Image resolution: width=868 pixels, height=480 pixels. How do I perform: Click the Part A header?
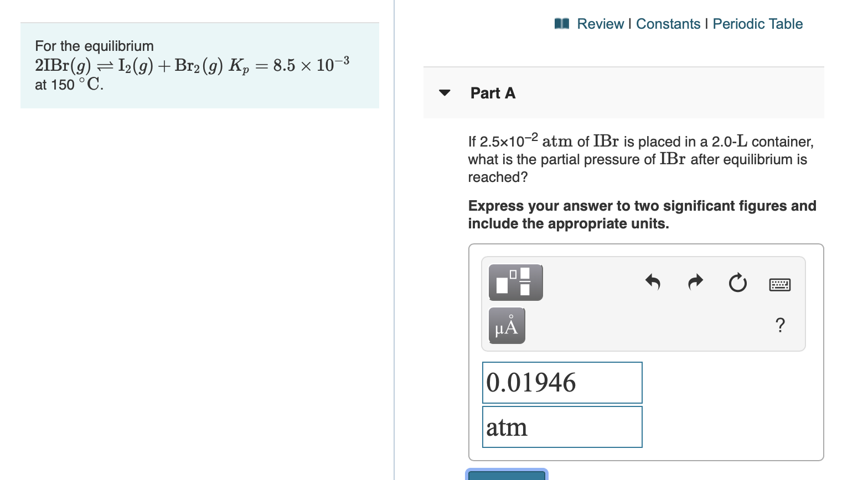tap(492, 93)
